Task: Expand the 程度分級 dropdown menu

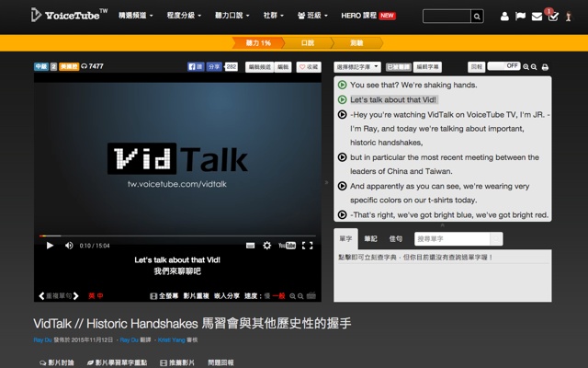Action: (184, 16)
